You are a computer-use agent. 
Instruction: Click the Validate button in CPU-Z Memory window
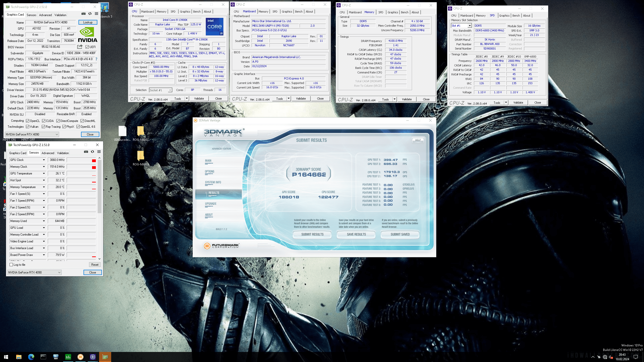407,99
